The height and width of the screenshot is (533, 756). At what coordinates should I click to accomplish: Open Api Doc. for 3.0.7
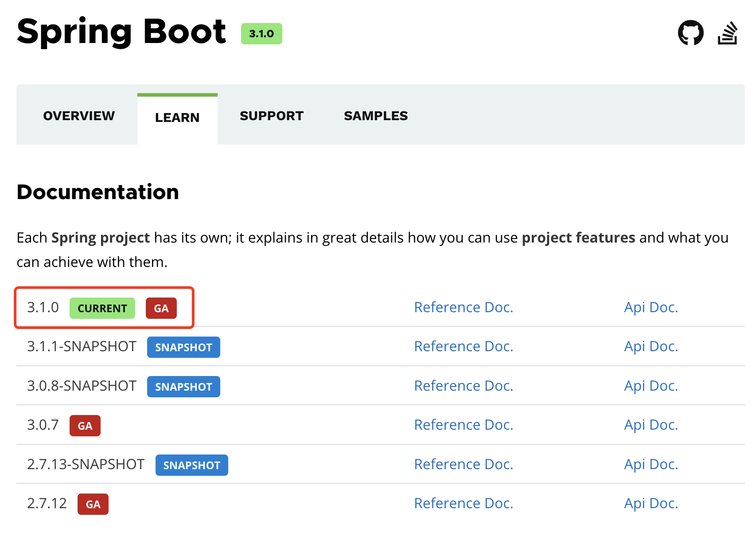point(651,425)
